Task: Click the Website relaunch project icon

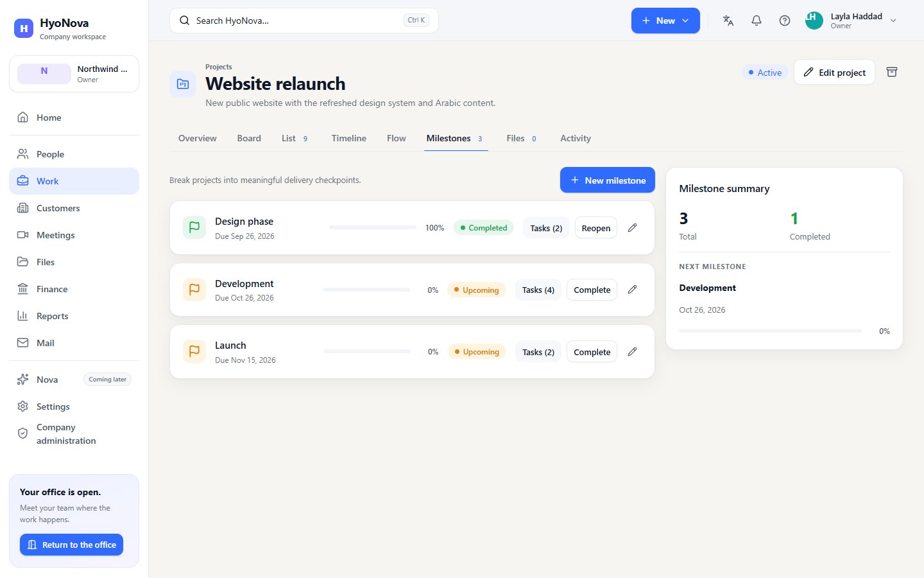Action: pos(183,84)
